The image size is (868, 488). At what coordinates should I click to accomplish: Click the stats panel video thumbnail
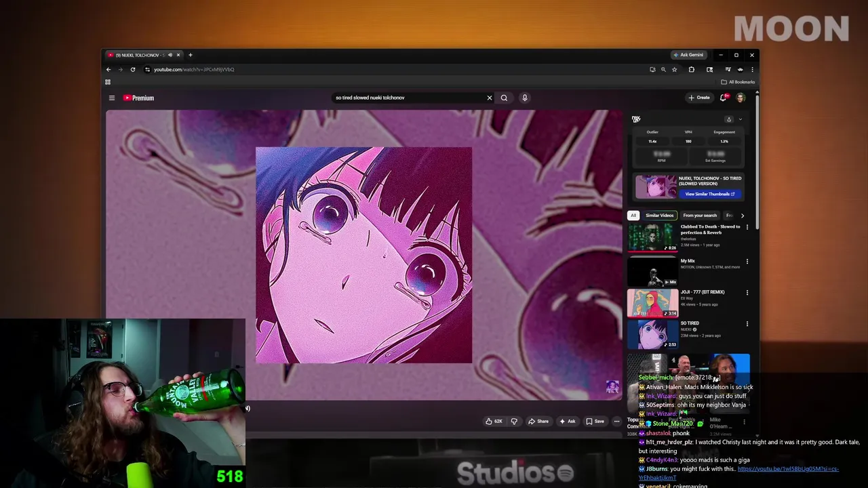655,186
